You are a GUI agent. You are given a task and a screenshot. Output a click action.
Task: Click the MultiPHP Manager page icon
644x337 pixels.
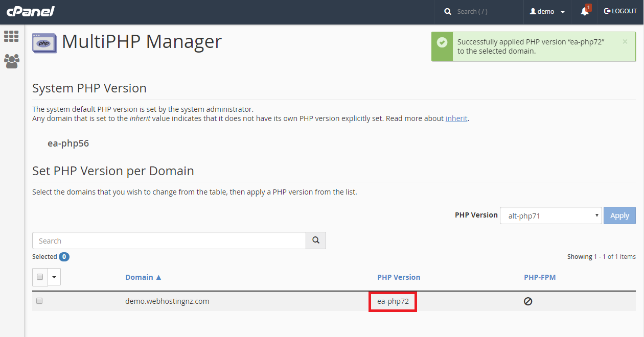coord(44,43)
